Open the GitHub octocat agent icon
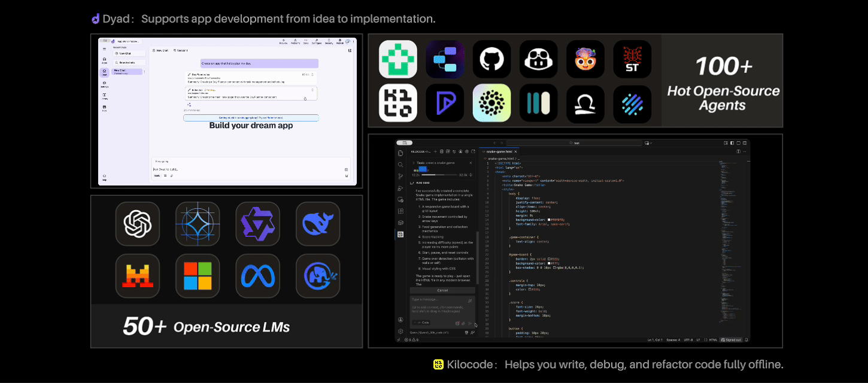This screenshot has height=383, width=868. [x=491, y=59]
